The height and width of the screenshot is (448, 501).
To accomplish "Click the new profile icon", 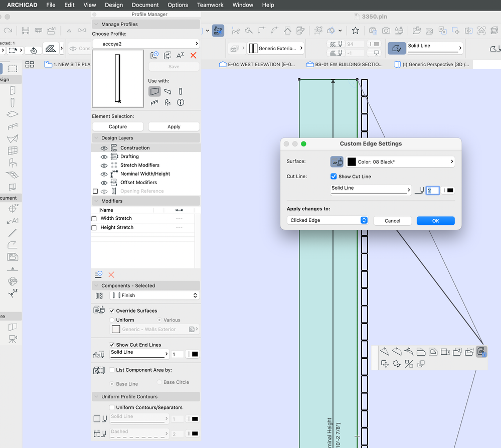I will pyautogui.click(x=154, y=56).
